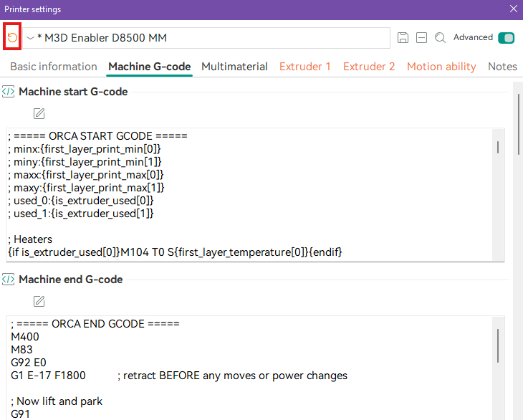
Task: Switch to the Notes tab
Action: pos(502,67)
